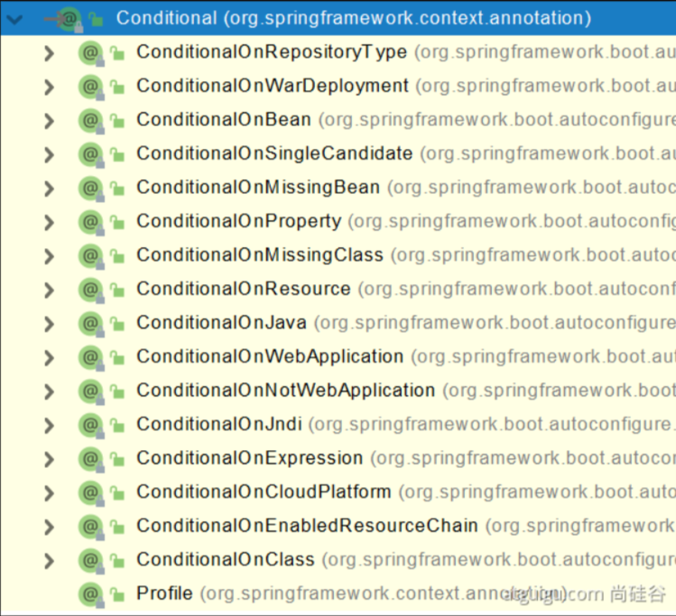Viewport: 676px width, 616px height.
Task: Click annotation icon of ConditionalOnRepositoryType
Action: 91,53
